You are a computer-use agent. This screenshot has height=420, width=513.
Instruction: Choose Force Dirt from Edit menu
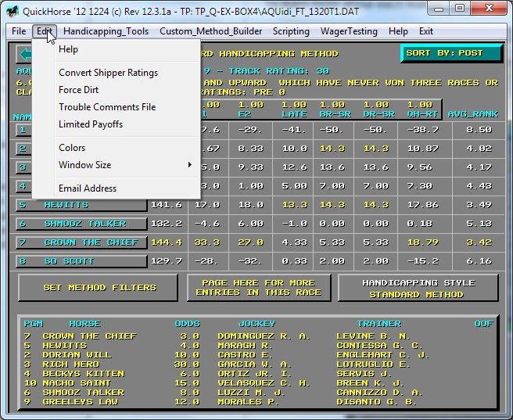[79, 90]
